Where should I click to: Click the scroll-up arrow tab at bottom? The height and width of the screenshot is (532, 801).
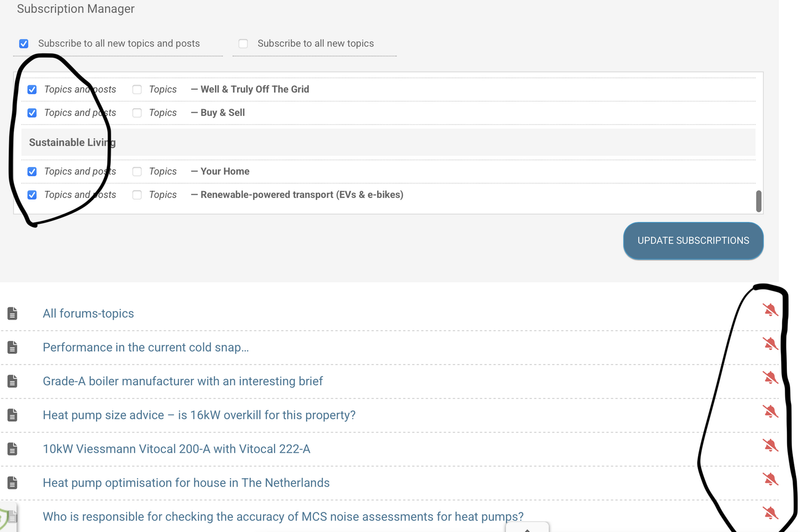click(x=527, y=528)
